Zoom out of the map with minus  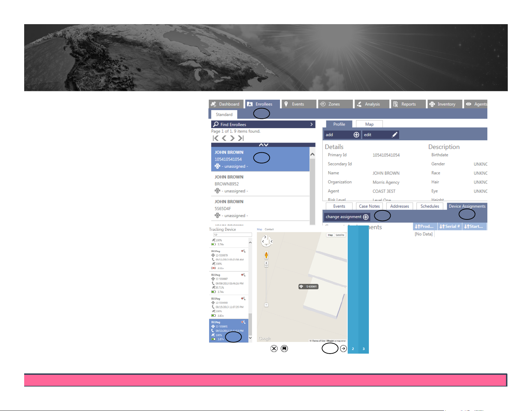pos(266,305)
